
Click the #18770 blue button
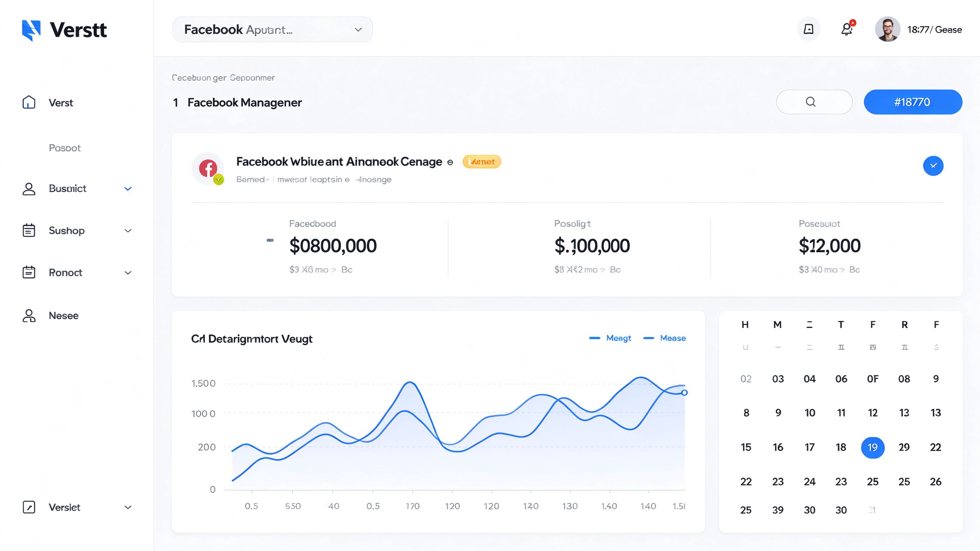pyautogui.click(x=913, y=102)
